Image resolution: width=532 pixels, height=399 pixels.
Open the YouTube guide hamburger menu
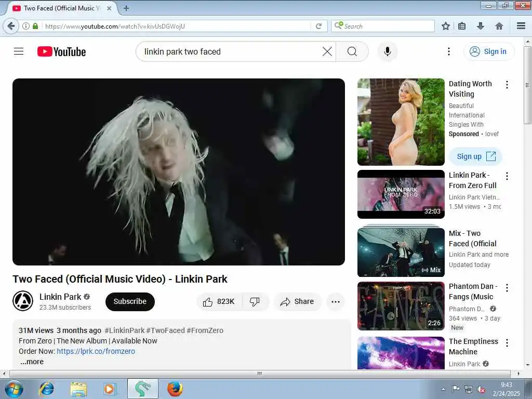19,51
